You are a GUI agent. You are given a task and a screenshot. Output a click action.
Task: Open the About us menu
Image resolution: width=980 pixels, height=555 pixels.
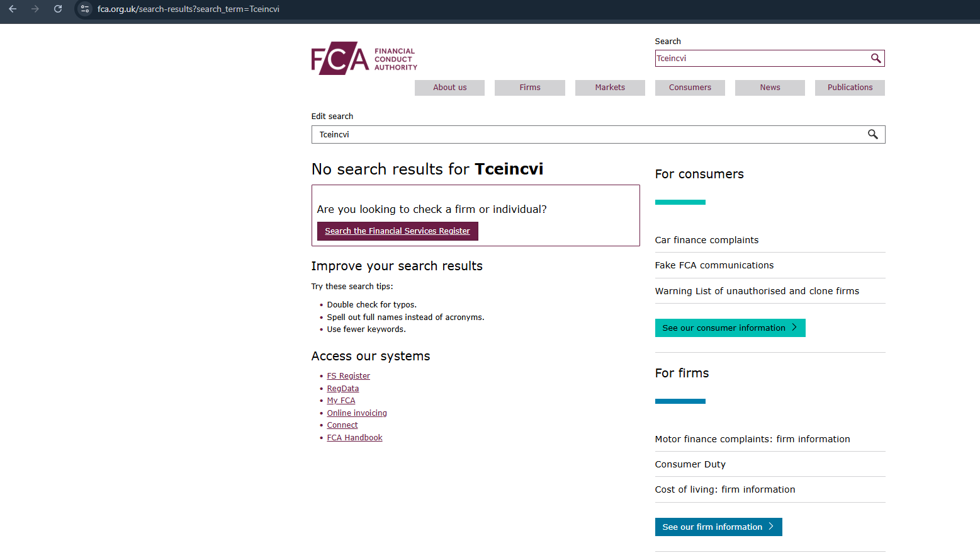pos(449,88)
